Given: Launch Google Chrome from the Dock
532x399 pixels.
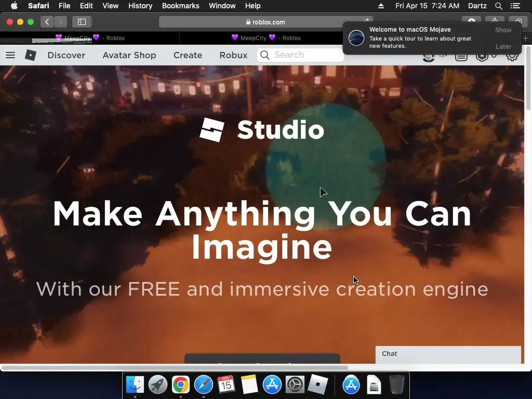Looking at the screenshot, I should click(x=180, y=384).
